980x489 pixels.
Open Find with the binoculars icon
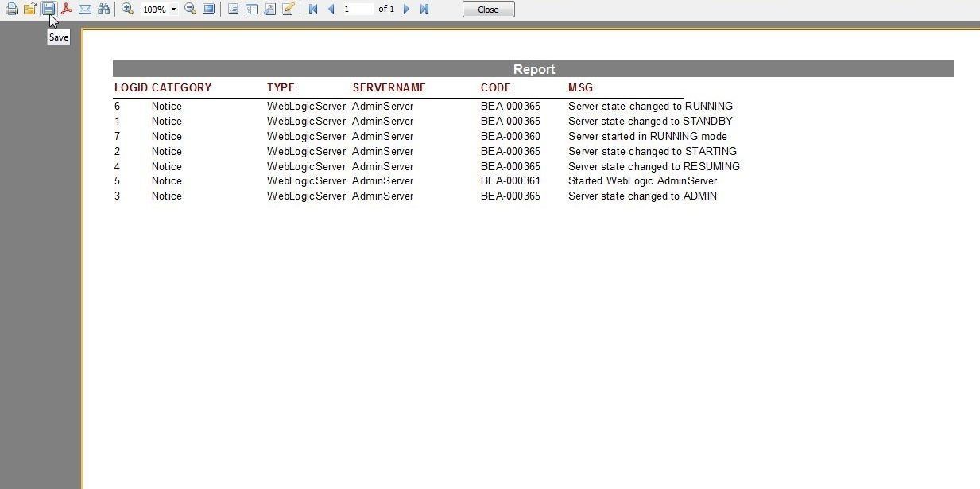[103, 10]
